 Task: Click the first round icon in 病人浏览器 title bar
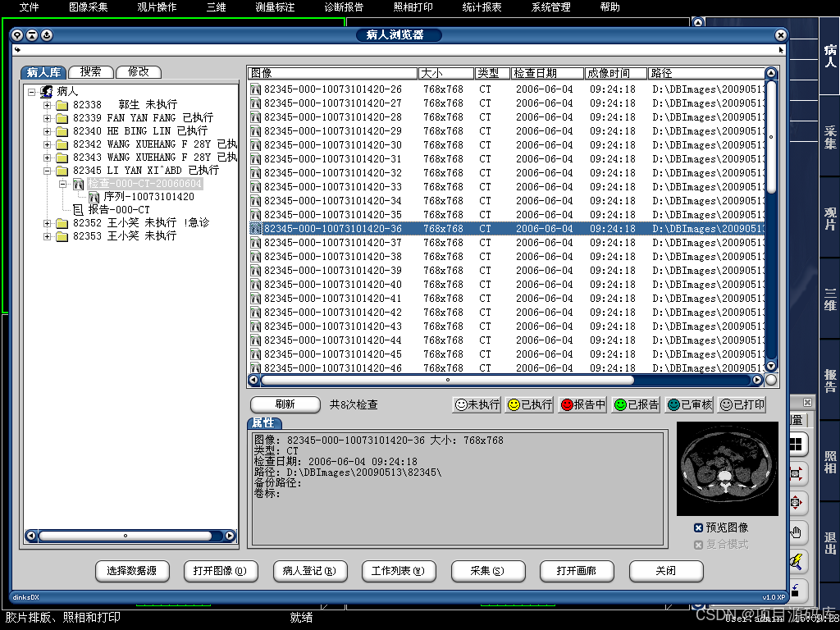pos(17,35)
